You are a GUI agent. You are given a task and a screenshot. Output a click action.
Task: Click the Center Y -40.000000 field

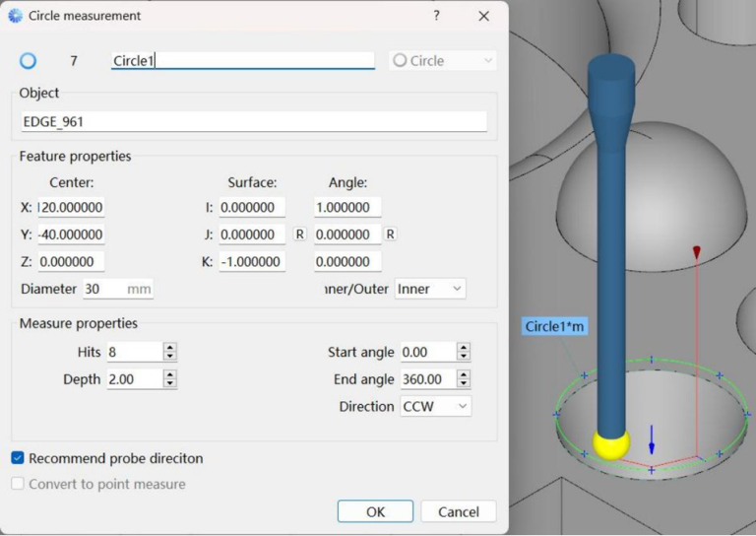[71, 234]
